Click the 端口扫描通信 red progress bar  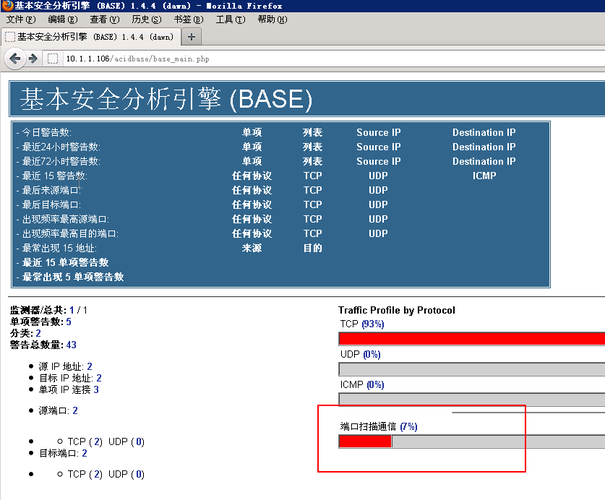coord(365,441)
